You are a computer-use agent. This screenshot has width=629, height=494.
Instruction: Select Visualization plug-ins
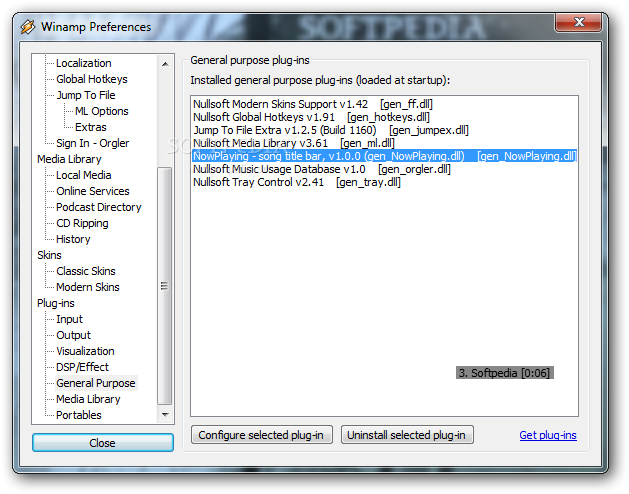tap(85, 352)
